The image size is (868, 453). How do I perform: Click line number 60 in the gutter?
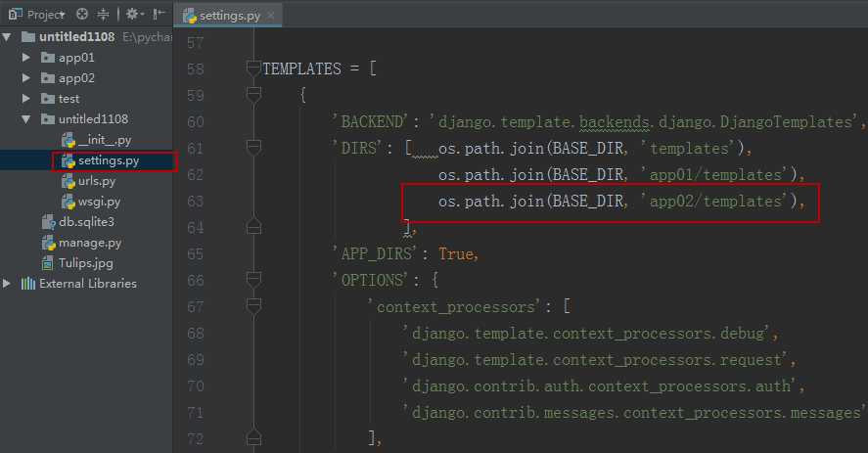(196, 122)
